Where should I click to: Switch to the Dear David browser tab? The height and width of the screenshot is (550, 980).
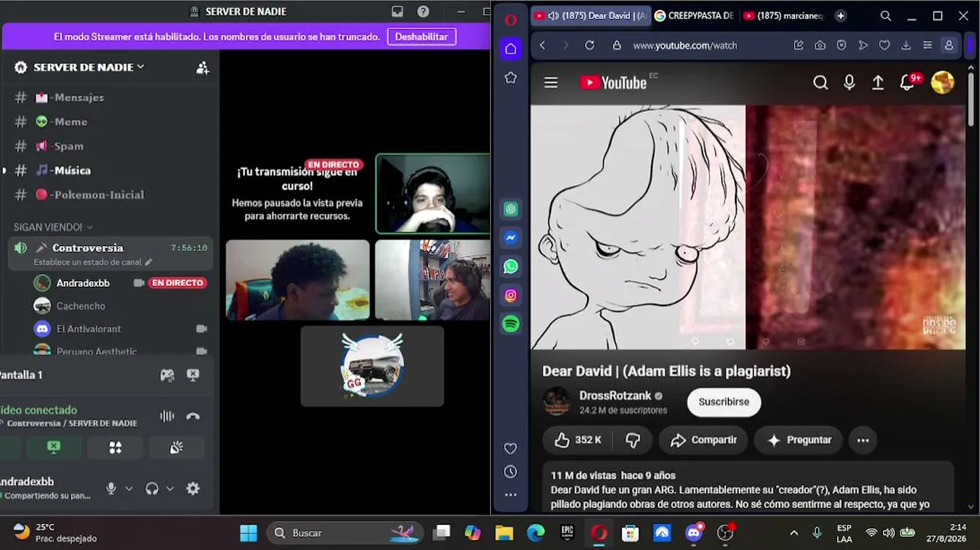pyautogui.click(x=590, y=15)
